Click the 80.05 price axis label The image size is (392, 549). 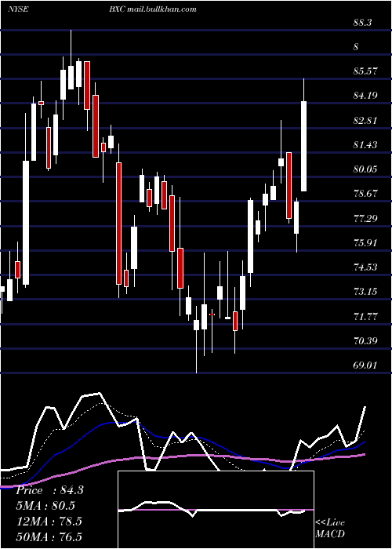point(366,169)
